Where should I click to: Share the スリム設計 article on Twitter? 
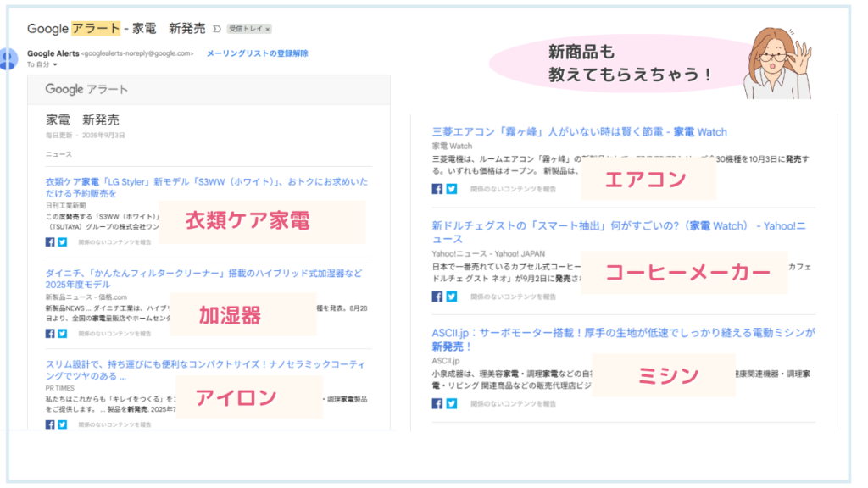pos(63,424)
